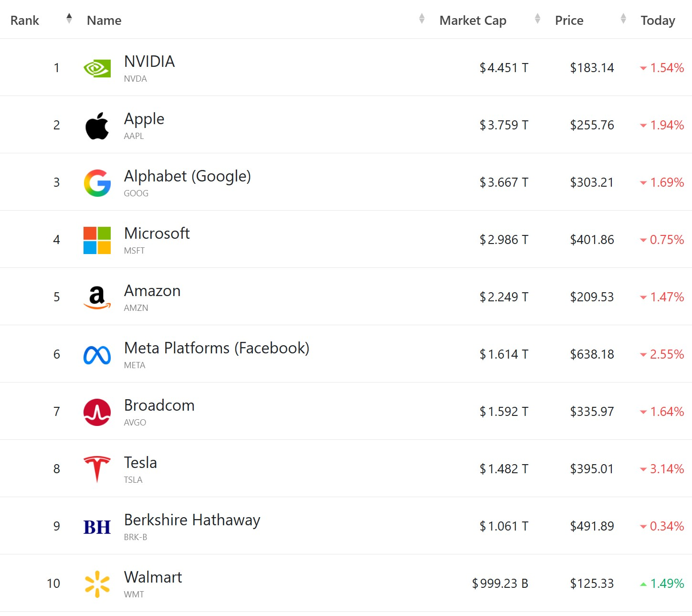The image size is (692, 616).
Task: Sort by Price column arrows
Action: tap(623, 19)
